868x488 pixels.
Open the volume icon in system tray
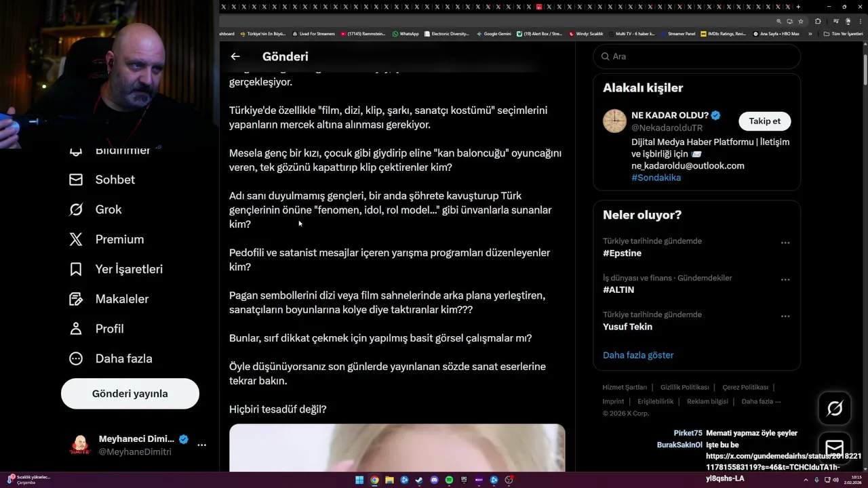tap(835, 480)
